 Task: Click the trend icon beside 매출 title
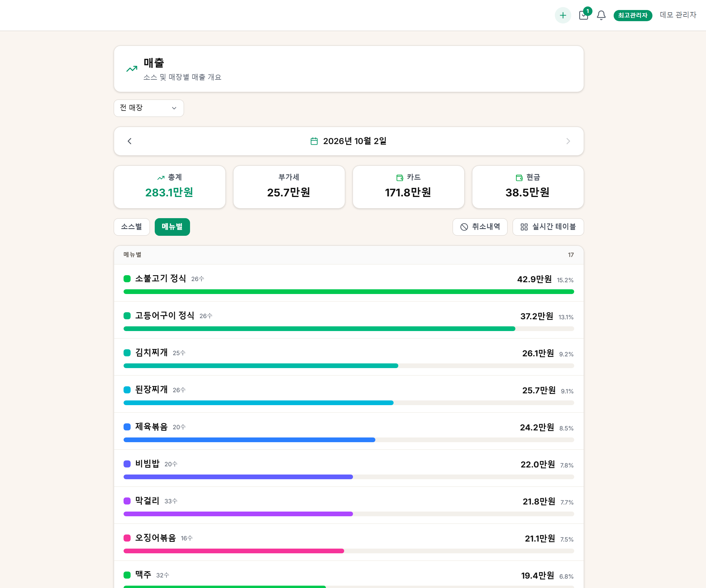[132, 69]
